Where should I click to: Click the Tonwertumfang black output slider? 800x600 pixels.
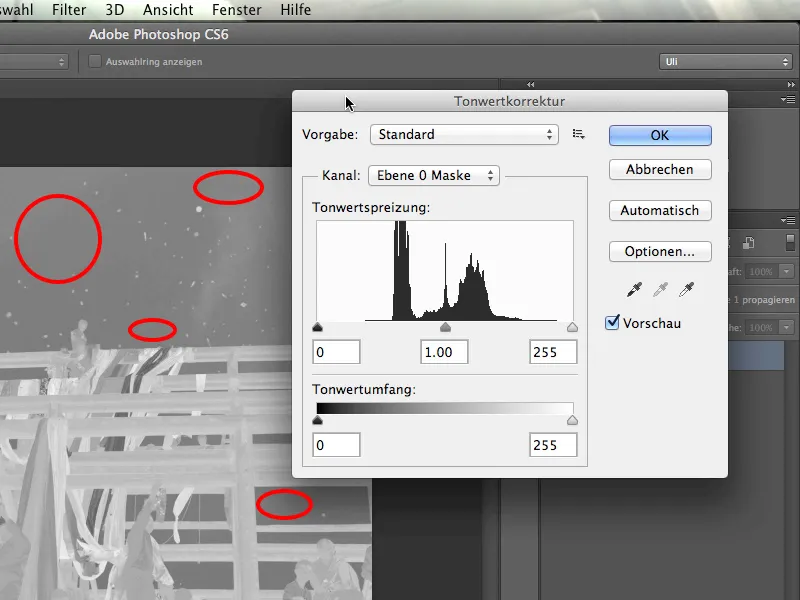[317, 420]
